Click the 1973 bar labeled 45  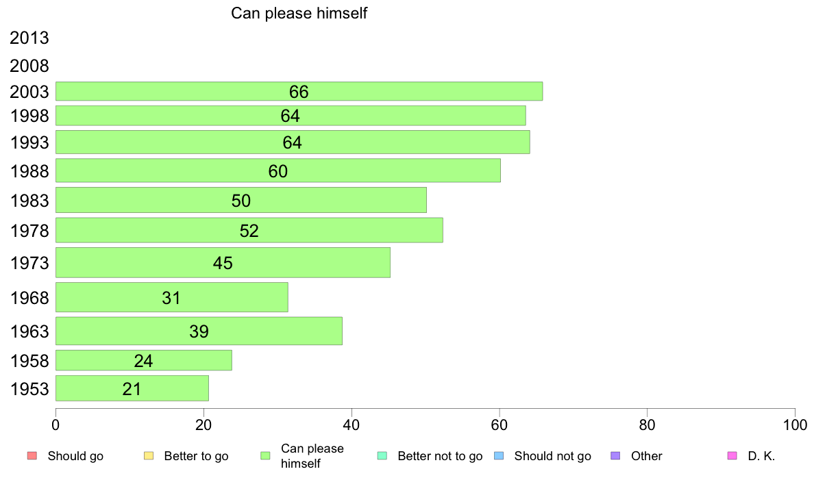coord(223,262)
